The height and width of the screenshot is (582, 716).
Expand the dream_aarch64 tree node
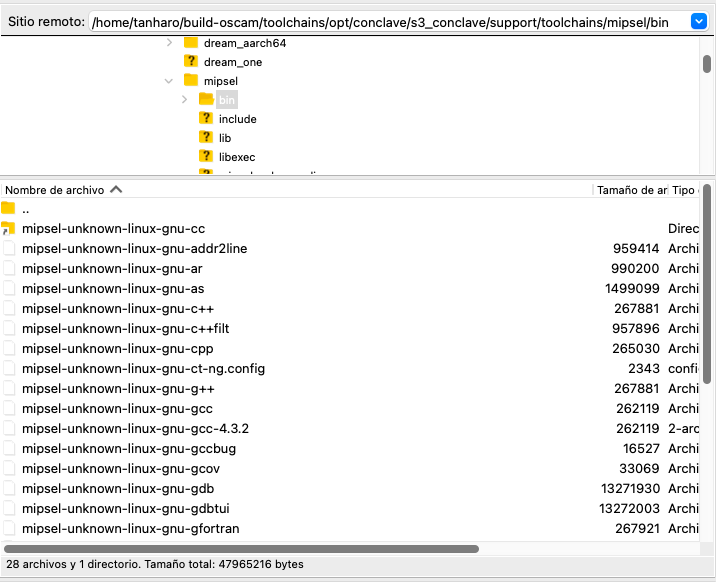(x=168, y=43)
